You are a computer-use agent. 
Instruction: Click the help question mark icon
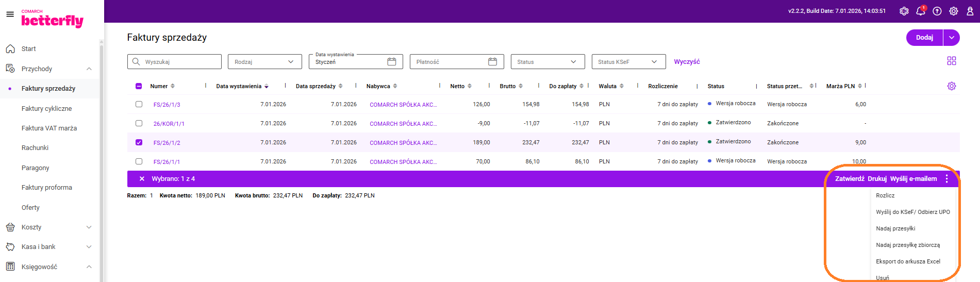pyautogui.click(x=937, y=11)
